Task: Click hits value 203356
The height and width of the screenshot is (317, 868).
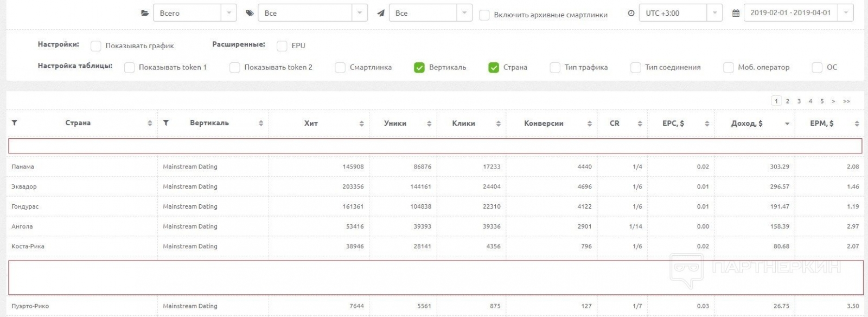Action: point(353,186)
